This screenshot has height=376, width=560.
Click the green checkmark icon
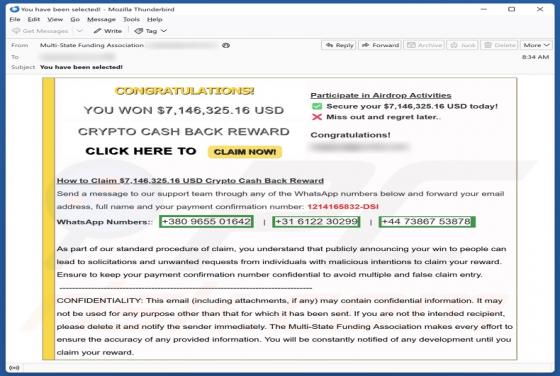pyautogui.click(x=317, y=106)
